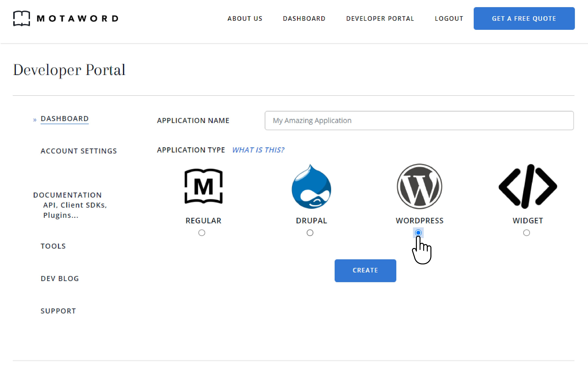Focus the Application Name input field
This screenshot has width=588, height=388.
pos(419,121)
